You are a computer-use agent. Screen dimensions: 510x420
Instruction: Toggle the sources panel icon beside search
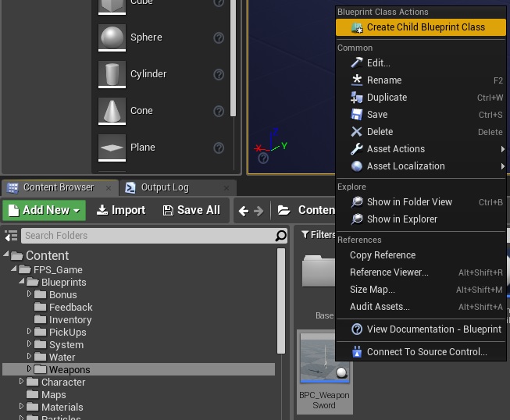(11, 236)
